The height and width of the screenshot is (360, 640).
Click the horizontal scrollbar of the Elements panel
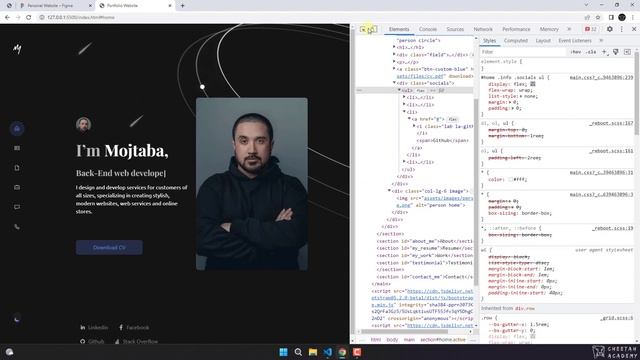404,331
